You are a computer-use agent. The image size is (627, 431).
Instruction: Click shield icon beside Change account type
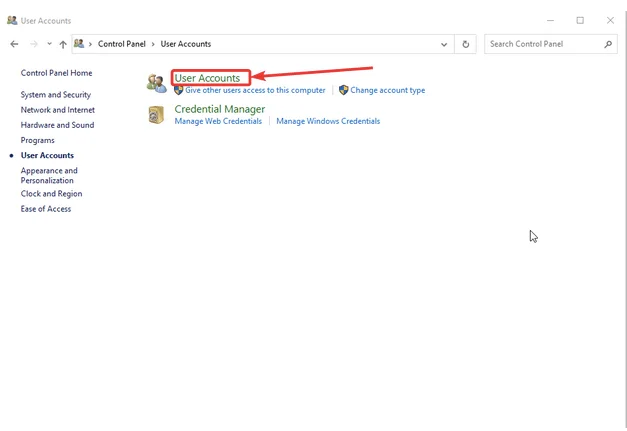[343, 90]
